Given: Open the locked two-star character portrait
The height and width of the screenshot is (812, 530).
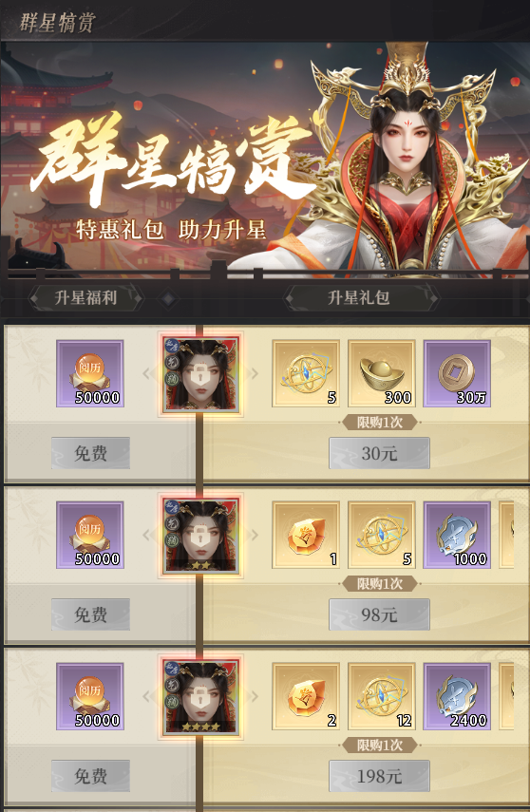Looking at the screenshot, I should pos(200,536).
